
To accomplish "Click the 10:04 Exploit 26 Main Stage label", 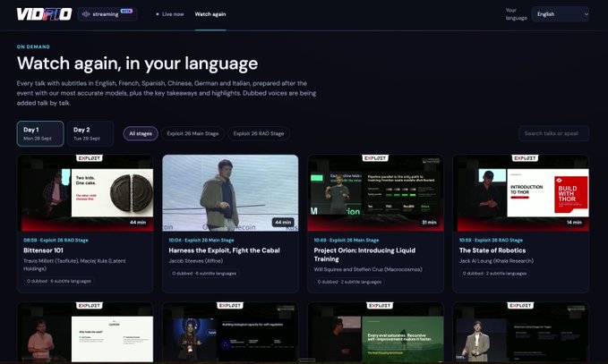I will pos(201,240).
